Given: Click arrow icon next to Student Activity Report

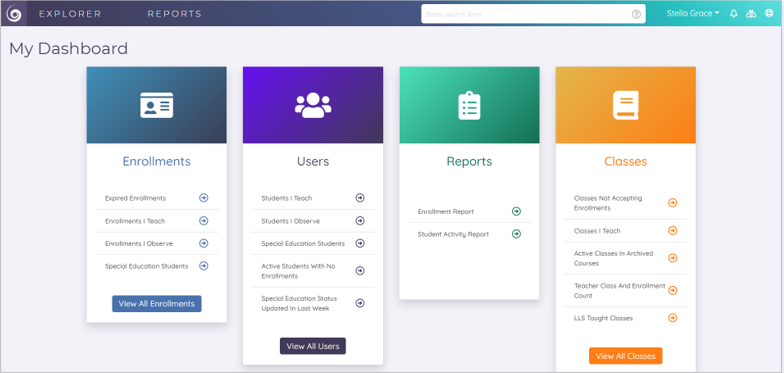Looking at the screenshot, I should (516, 234).
